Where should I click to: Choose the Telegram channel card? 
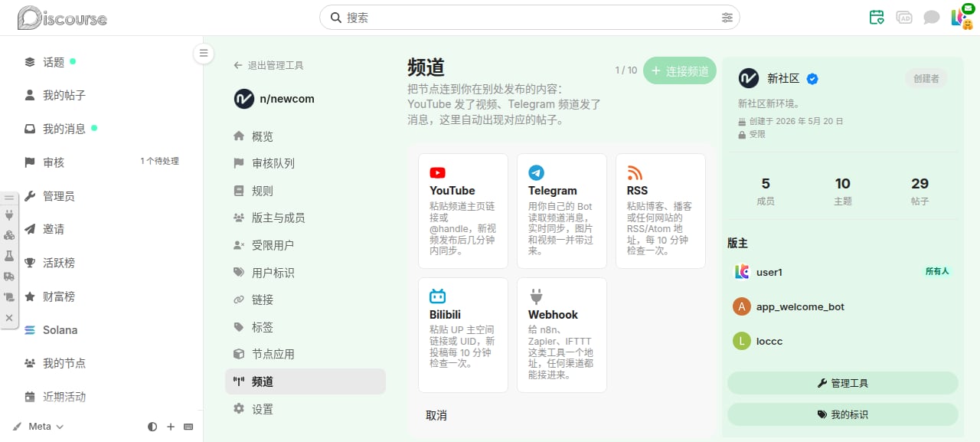coord(562,211)
